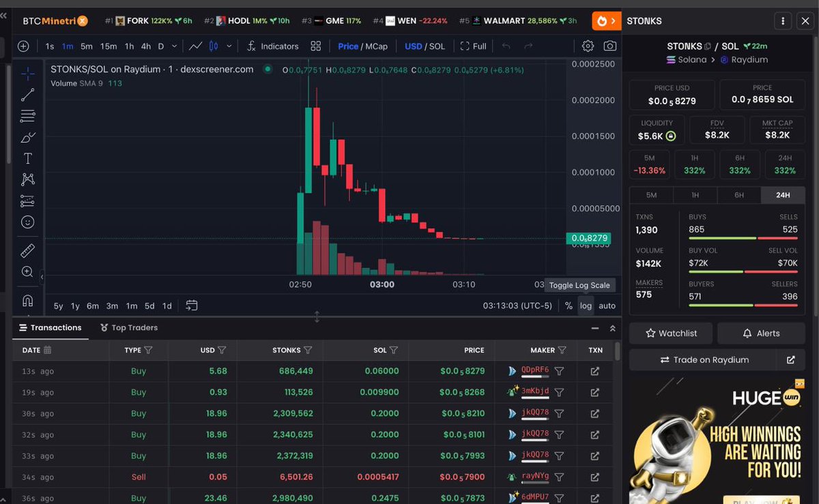Open the trending WALMART token
Viewport: 819px width, 504px height.
point(517,21)
